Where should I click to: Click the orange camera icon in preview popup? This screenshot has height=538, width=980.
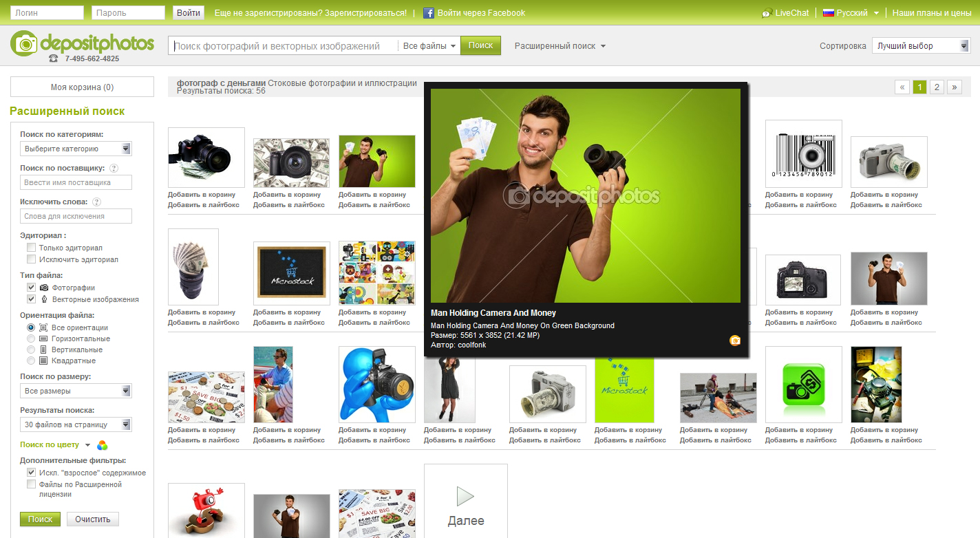click(734, 340)
